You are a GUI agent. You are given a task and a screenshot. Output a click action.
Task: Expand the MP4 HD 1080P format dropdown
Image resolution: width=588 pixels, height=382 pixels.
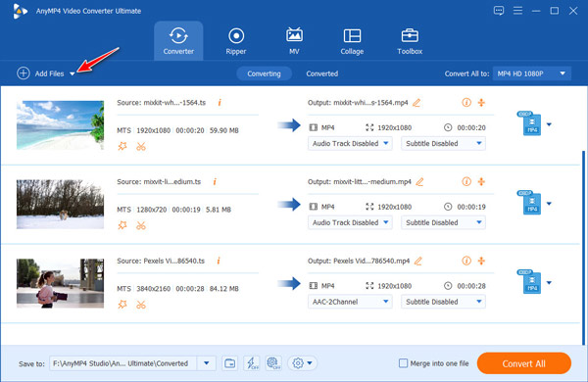click(x=532, y=73)
